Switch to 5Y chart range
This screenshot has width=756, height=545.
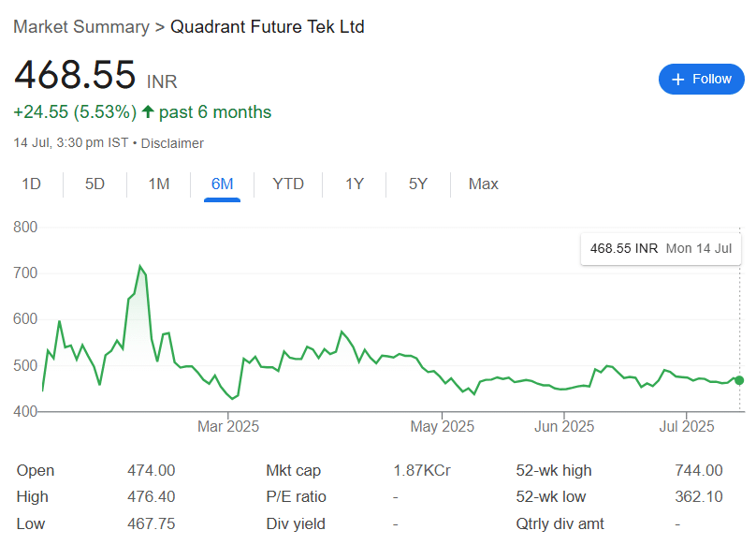(x=417, y=184)
